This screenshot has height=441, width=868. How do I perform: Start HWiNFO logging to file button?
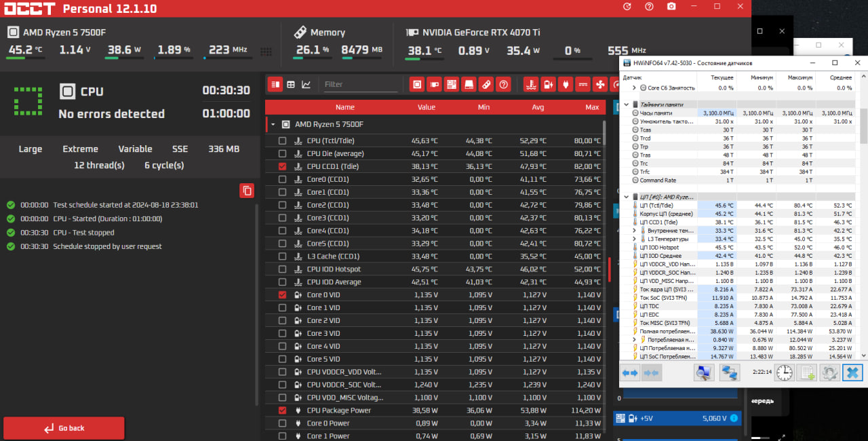[x=807, y=372]
